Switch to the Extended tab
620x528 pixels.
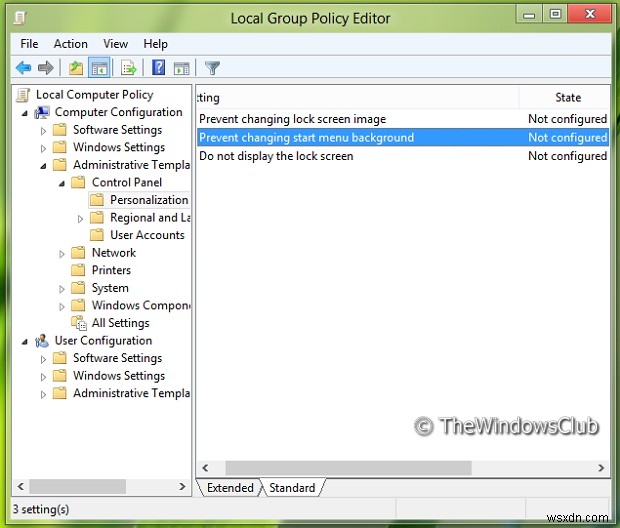(230, 488)
